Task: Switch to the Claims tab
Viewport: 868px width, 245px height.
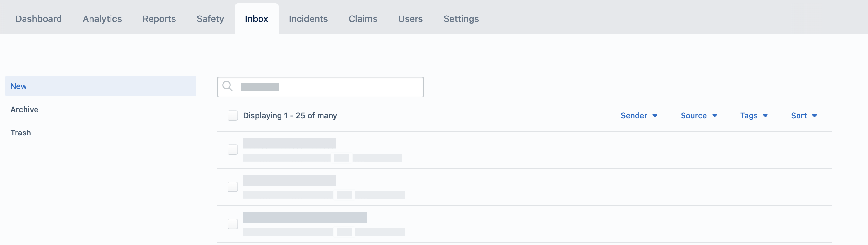Action: (363, 19)
